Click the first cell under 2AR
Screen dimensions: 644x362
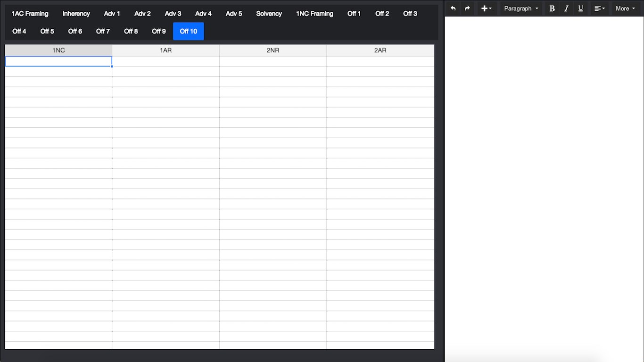point(380,61)
